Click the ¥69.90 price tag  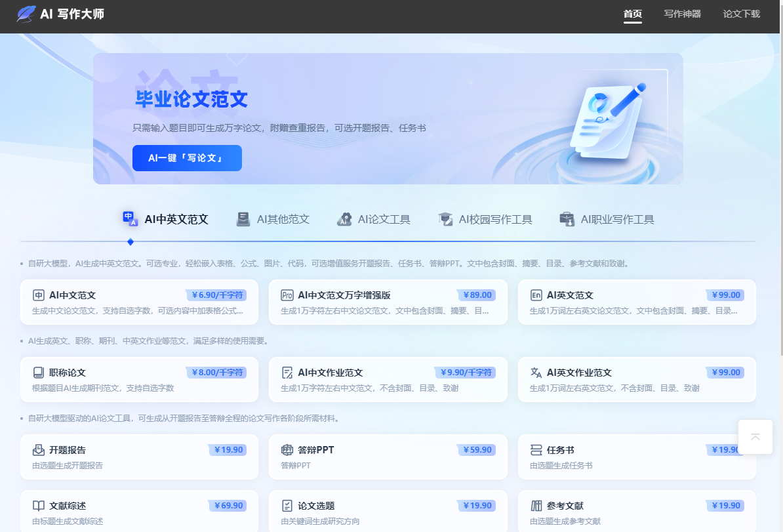tap(227, 506)
